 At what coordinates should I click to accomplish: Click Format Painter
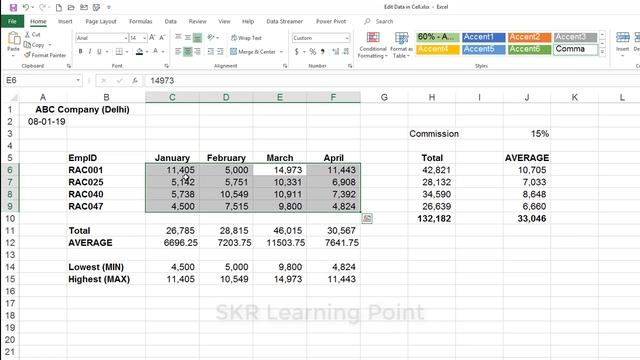pos(45,55)
